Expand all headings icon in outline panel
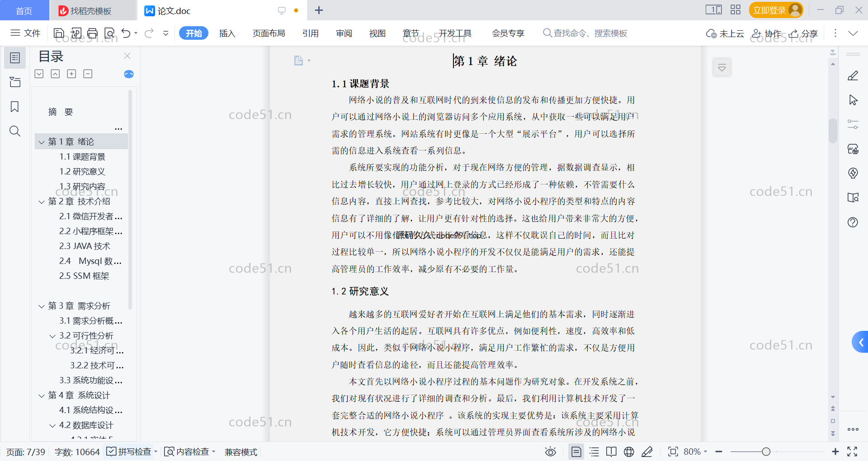The height and width of the screenshot is (461, 868). pyautogui.click(x=39, y=74)
